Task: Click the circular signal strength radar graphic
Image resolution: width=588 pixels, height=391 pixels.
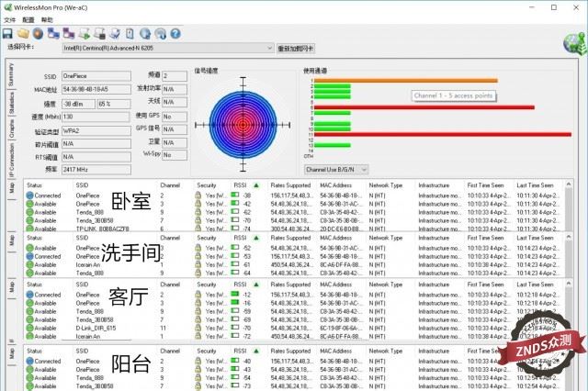Action: pos(243,125)
